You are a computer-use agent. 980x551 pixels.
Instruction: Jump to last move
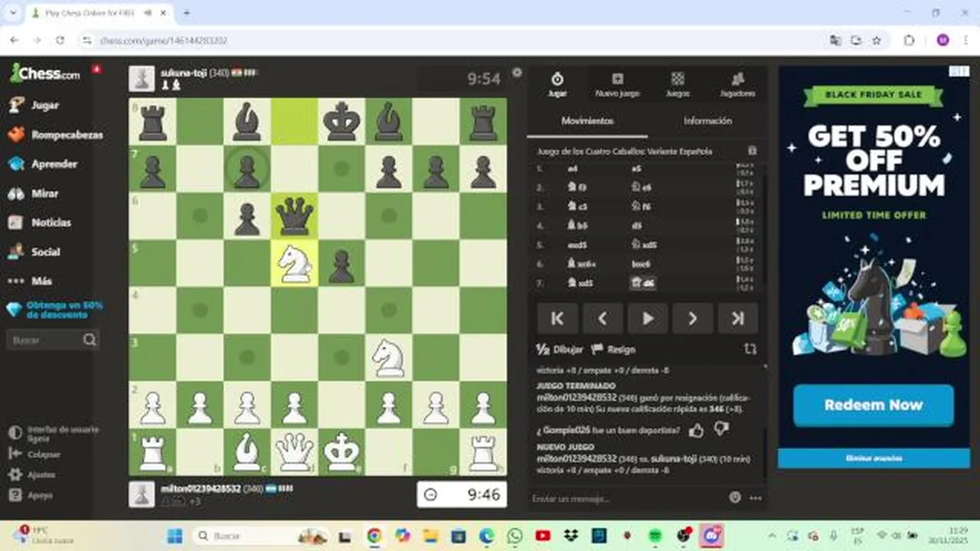click(738, 318)
